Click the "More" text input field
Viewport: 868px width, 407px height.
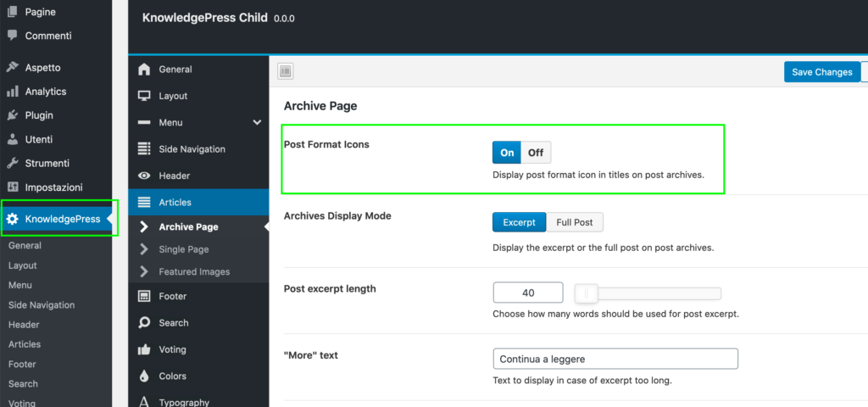(x=615, y=359)
